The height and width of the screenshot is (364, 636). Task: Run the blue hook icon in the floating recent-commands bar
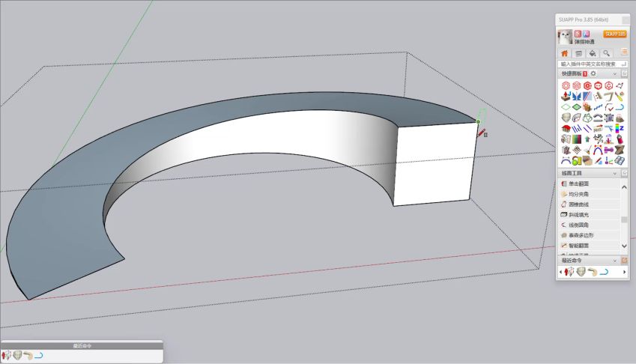pyautogui.click(x=38, y=356)
